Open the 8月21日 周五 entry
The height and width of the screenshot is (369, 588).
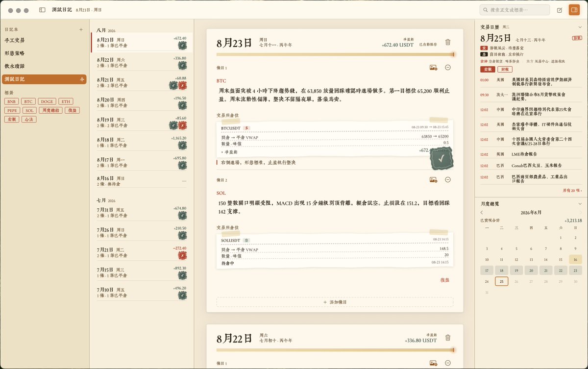click(141, 82)
